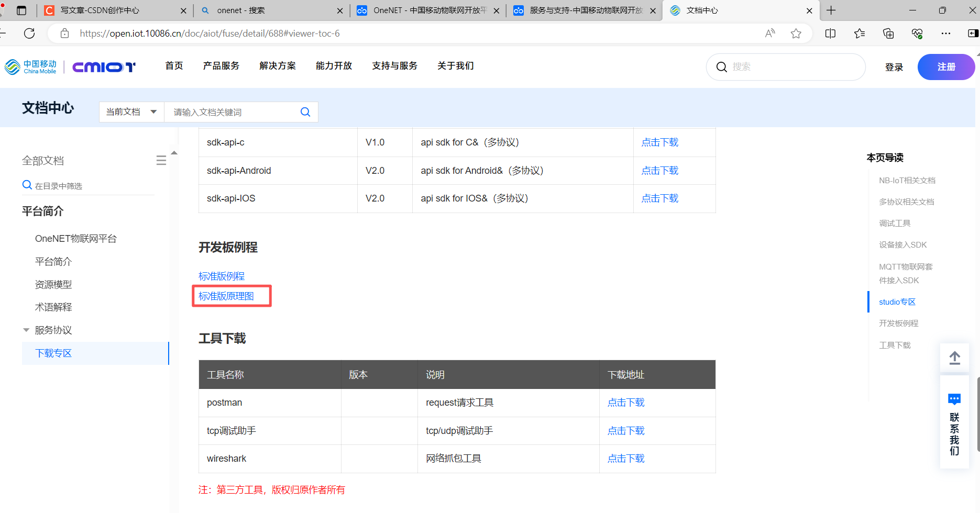Screen dimensions: 980x513
Task: Download wireshark via 点击下载
Action: pos(626,459)
